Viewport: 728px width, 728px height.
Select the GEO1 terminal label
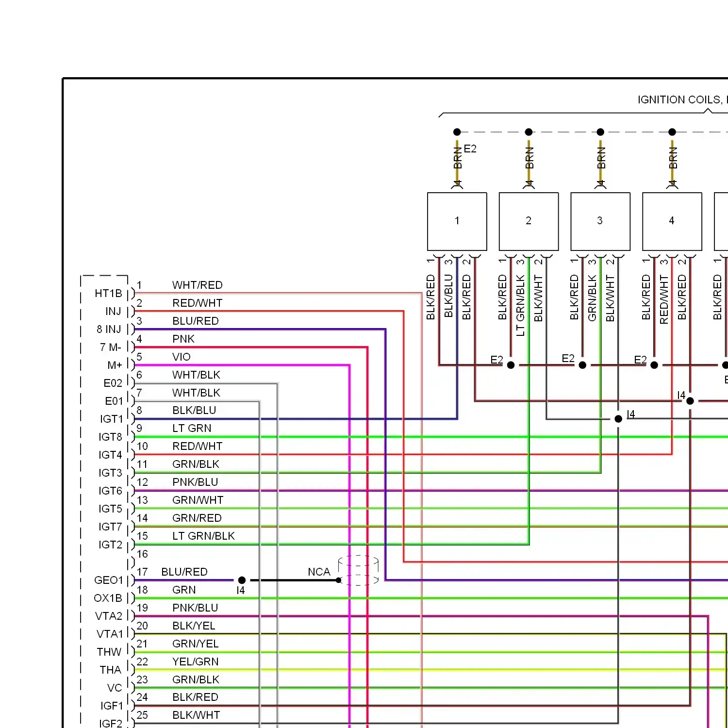pyautogui.click(x=109, y=580)
